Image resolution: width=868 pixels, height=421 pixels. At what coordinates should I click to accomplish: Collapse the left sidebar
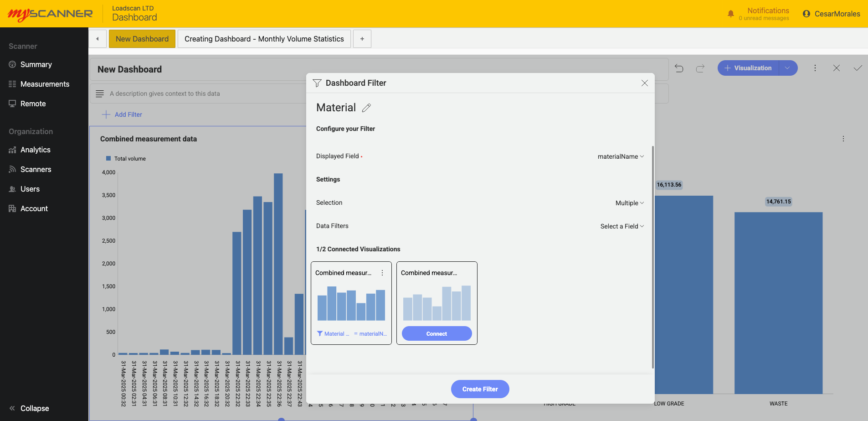(29, 408)
